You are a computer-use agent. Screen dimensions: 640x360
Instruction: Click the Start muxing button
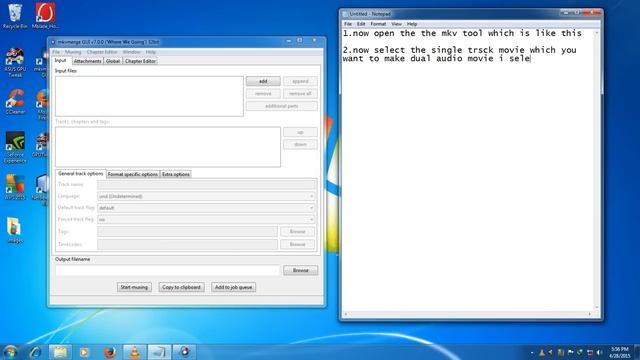pyautogui.click(x=134, y=287)
